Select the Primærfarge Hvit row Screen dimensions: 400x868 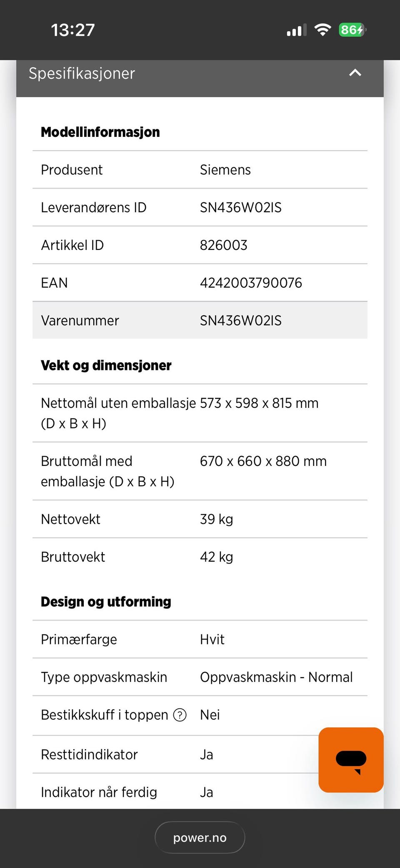pyautogui.click(x=200, y=639)
